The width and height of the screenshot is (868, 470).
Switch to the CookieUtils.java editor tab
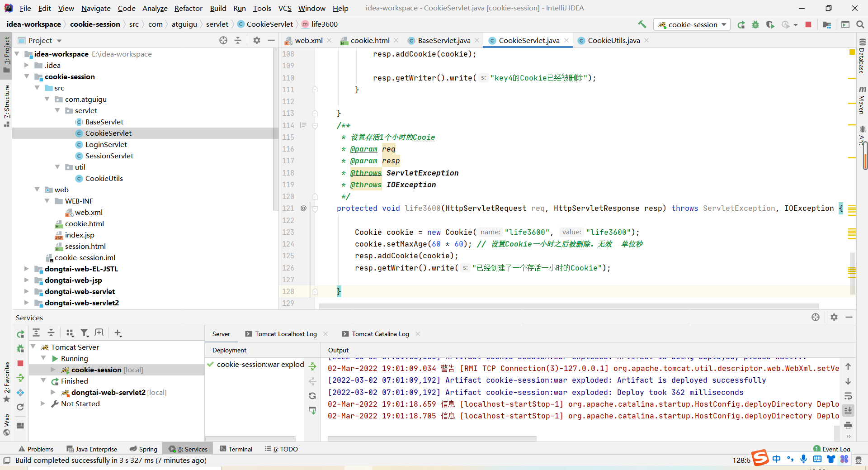click(613, 40)
